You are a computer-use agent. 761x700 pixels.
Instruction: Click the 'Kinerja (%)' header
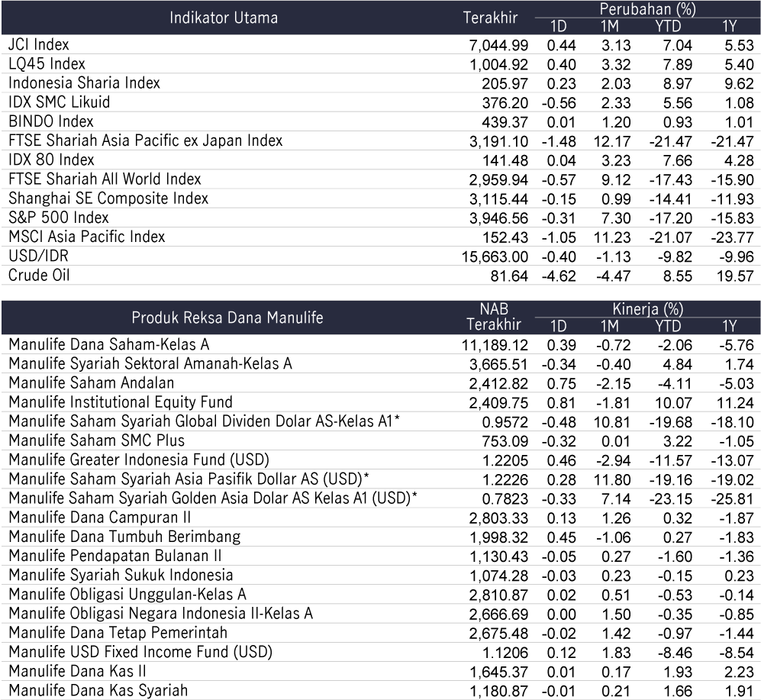pyautogui.click(x=647, y=308)
